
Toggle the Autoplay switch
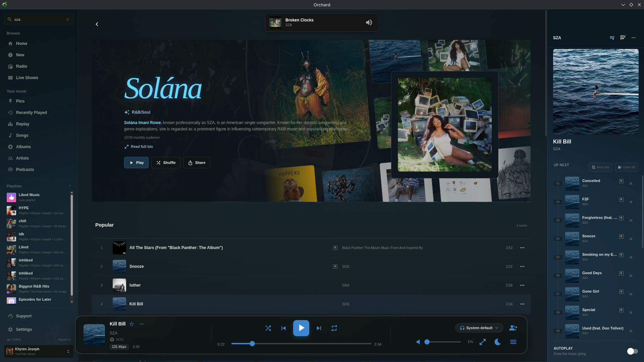[x=632, y=351]
